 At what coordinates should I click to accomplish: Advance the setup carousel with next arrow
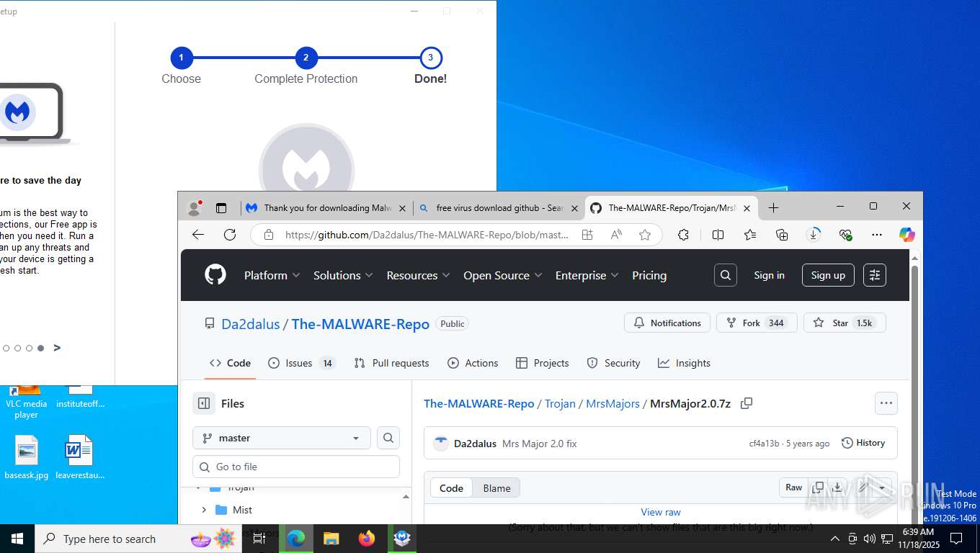(57, 348)
